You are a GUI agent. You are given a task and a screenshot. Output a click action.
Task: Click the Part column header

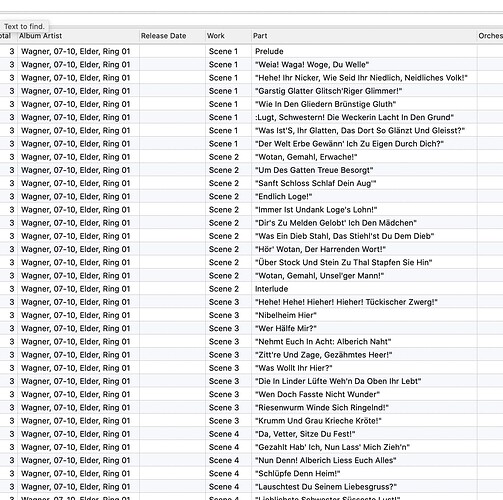click(364, 36)
